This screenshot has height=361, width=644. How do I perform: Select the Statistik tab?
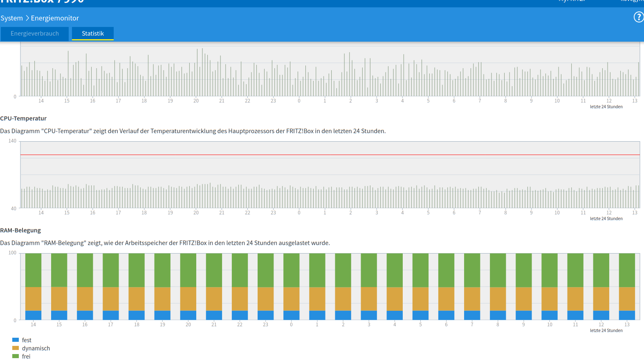point(93,33)
